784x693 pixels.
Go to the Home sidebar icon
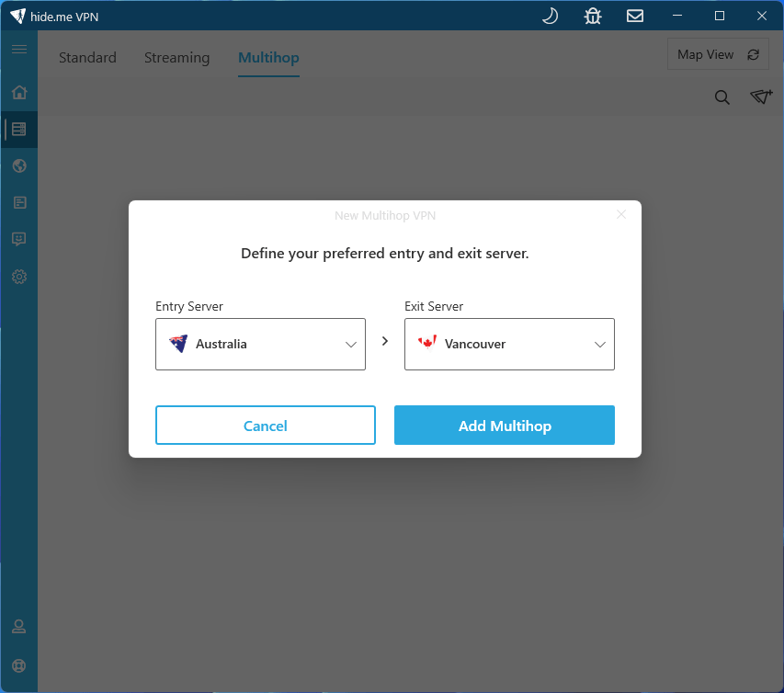tap(19, 93)
